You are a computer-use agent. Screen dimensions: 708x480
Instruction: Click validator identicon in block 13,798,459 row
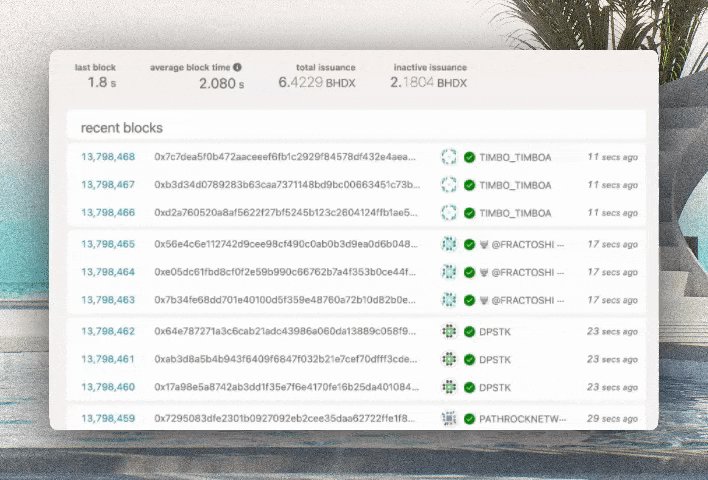(449, 419)
